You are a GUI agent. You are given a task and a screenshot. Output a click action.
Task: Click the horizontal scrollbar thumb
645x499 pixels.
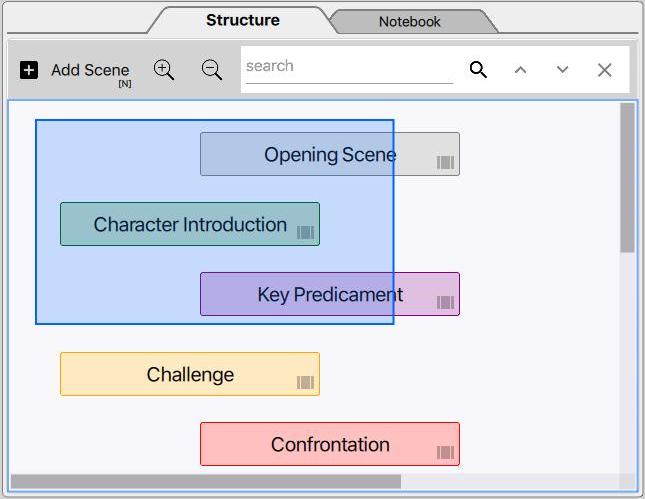(206, 481)
